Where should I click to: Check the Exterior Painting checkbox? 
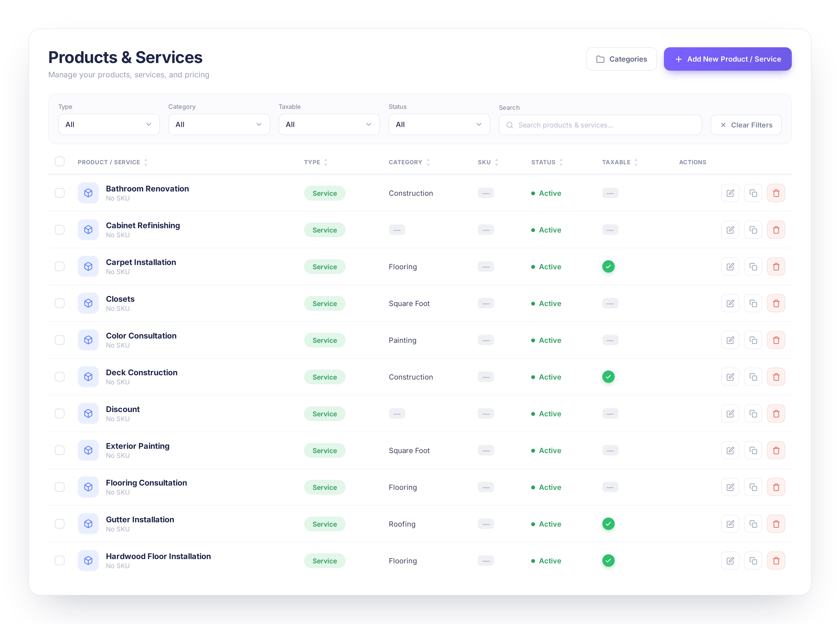pyautogui.click(x=60, y=450)
